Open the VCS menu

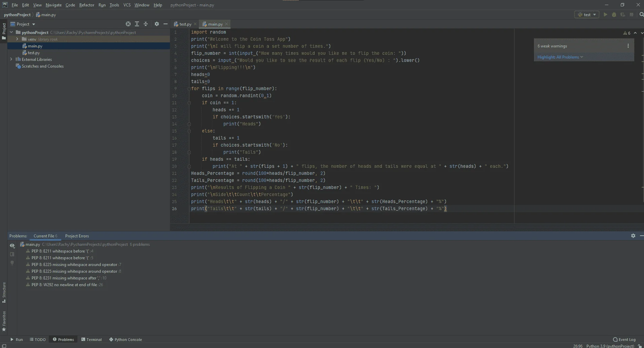coord(127,5)
